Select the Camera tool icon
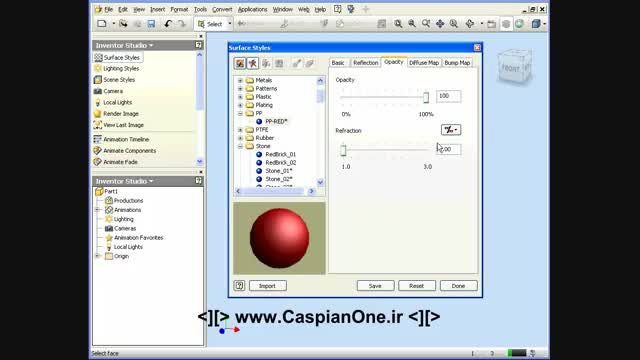The height and width of the screenshot is (360, 640). coord(98,91)
